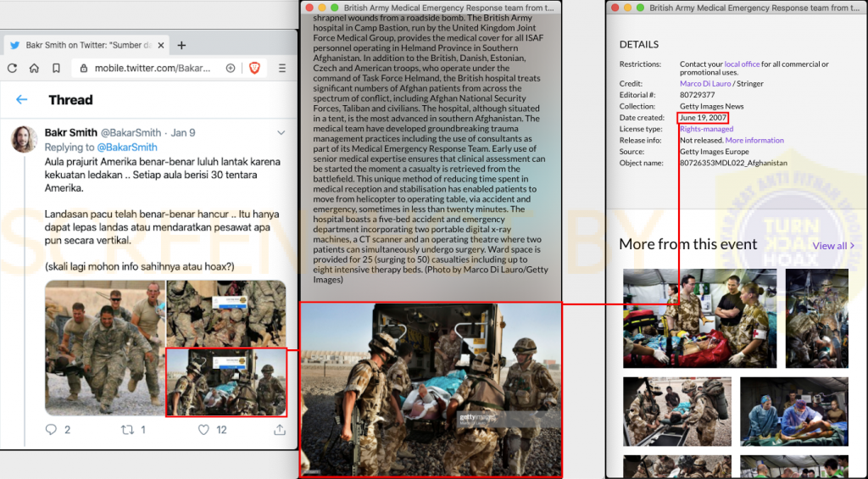Open the medics in tent event thumbnail
This screenshot has width=868, height=479.
click(699, 319)
